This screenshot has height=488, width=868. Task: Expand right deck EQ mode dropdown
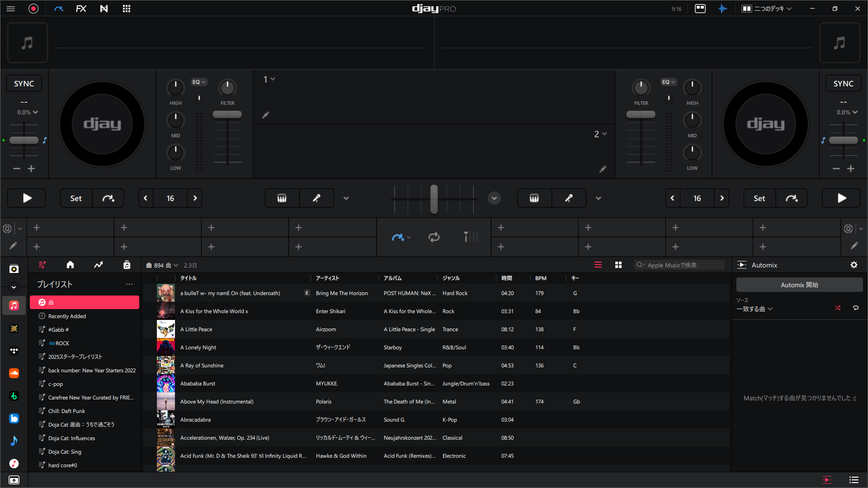(x=669, y=82)
